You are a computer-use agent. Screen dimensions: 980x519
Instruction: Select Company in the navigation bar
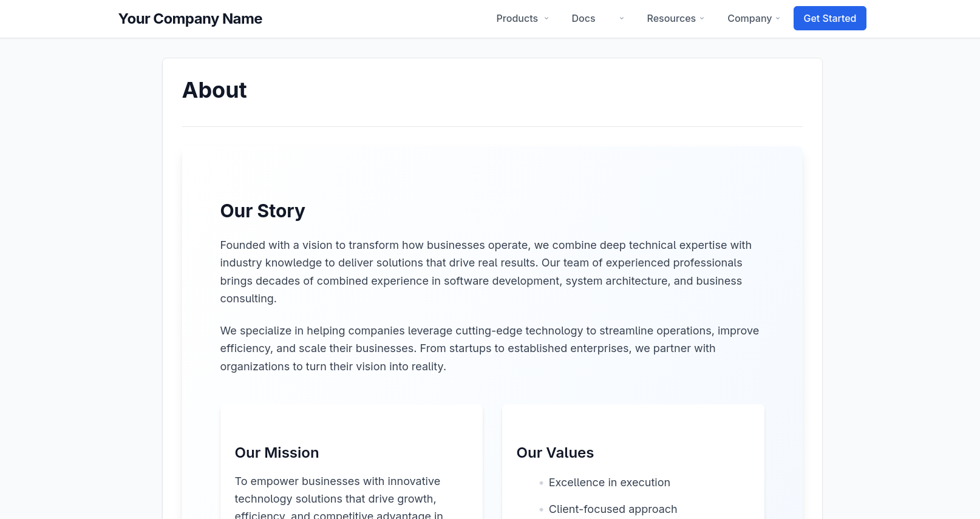749,18
